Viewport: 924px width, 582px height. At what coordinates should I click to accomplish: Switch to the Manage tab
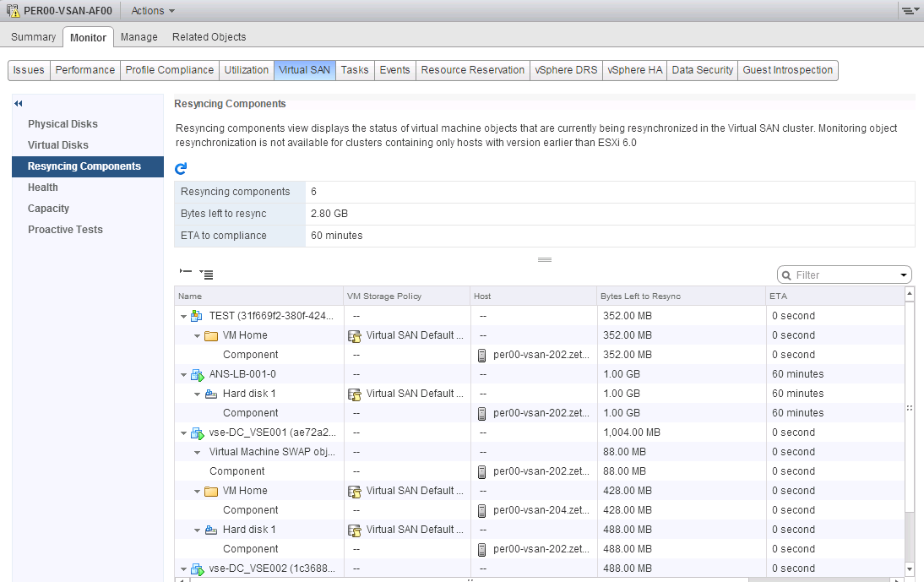tap(139, 36)
